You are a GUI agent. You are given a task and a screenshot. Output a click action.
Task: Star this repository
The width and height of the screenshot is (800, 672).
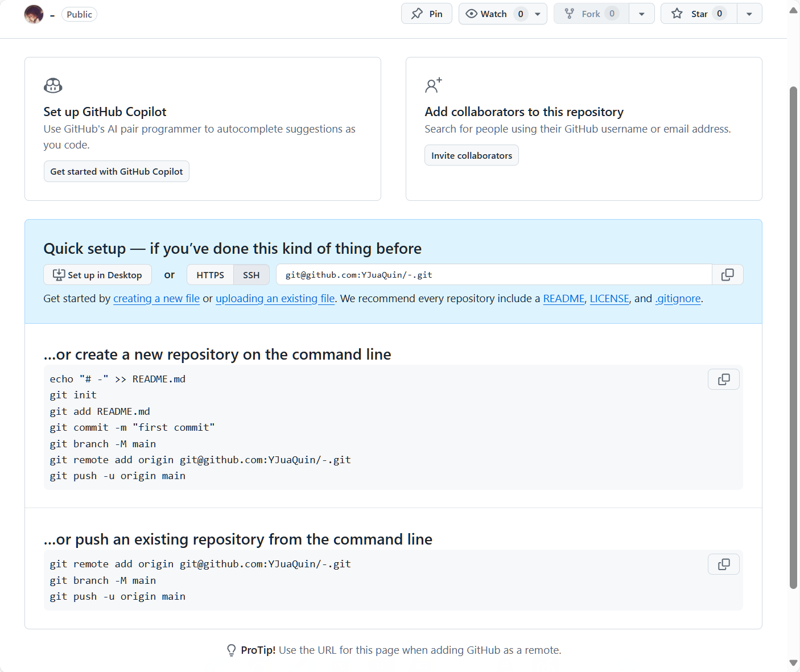click(699, 14)
